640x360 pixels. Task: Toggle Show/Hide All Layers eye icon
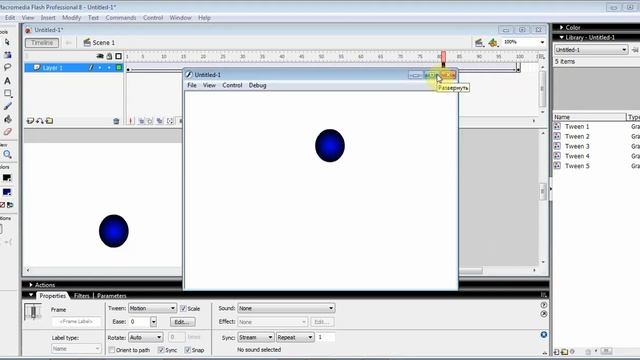[x=100, y=56]
